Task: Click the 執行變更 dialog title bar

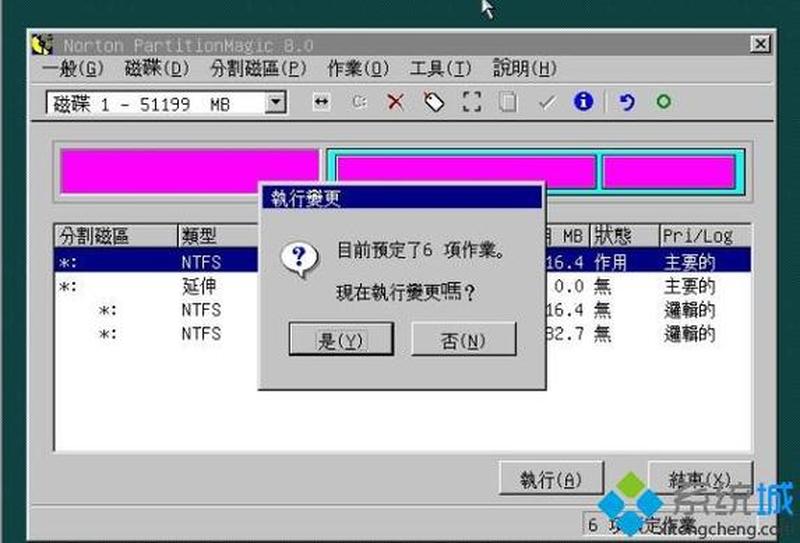Action: coord(402,198)
